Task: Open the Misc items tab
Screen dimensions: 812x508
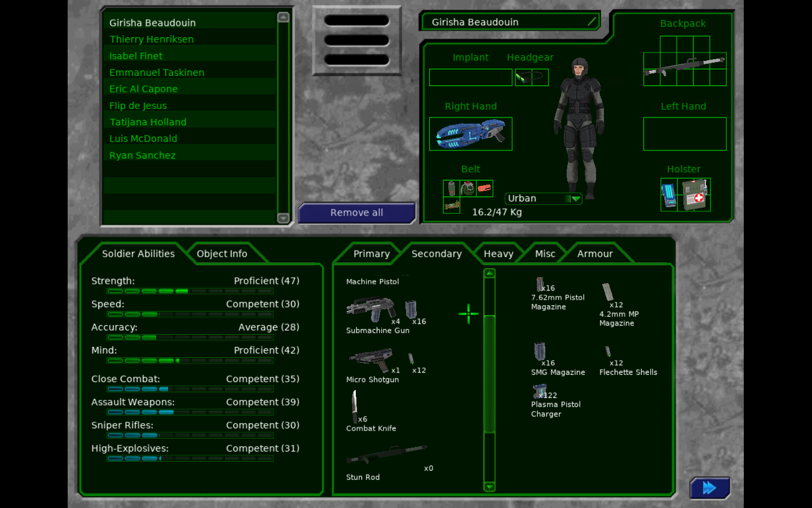Action: tap(545, 254)
